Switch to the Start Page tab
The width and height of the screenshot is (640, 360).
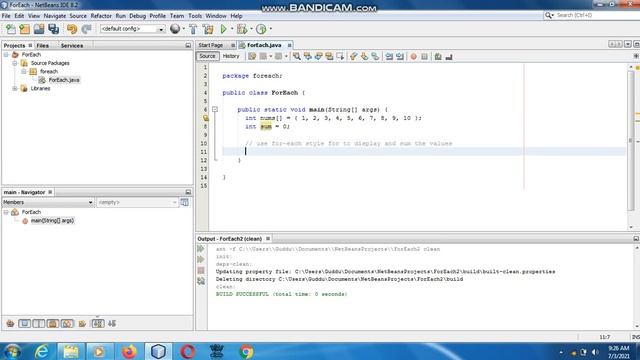pos(211,45)
